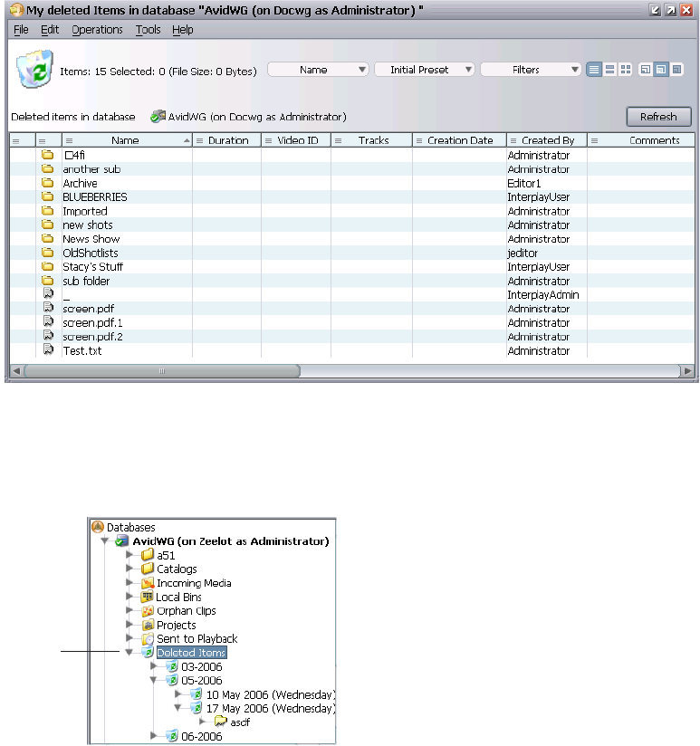Click the Projects icon in the tree
This screenshot has width=700, height=746.
(x=148, y=625)
